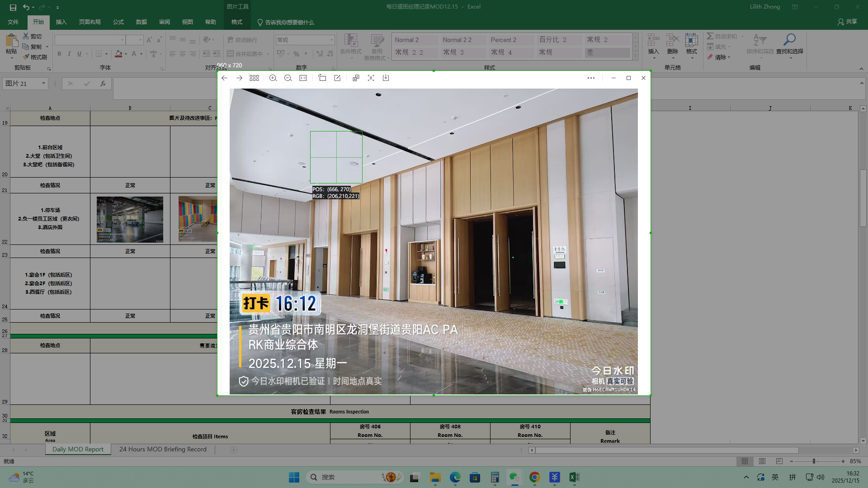868x488 pixels.
Task: Zoom in using the image viewer magnifier
Action: (x=273, y=78)
